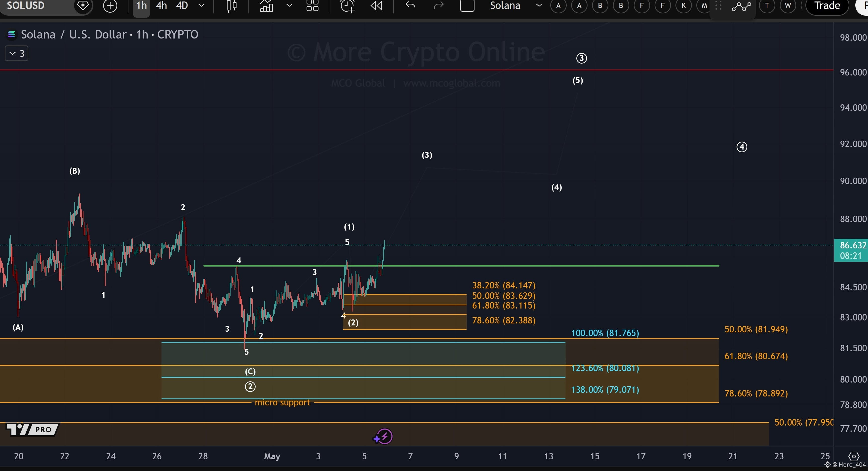Start bar replay with rewind icon

(x=376, y=6)
